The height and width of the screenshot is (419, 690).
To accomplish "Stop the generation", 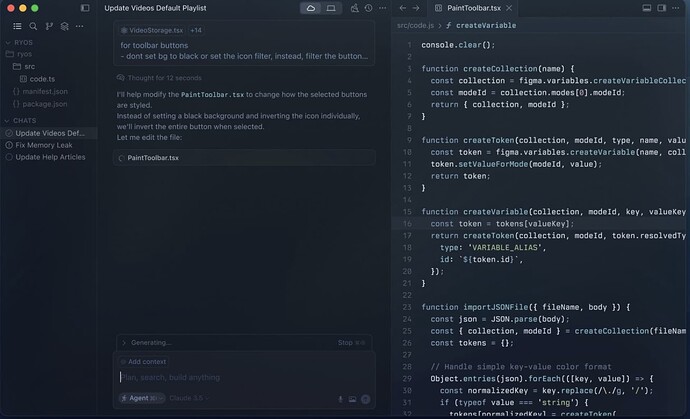I will pos(351,342).
